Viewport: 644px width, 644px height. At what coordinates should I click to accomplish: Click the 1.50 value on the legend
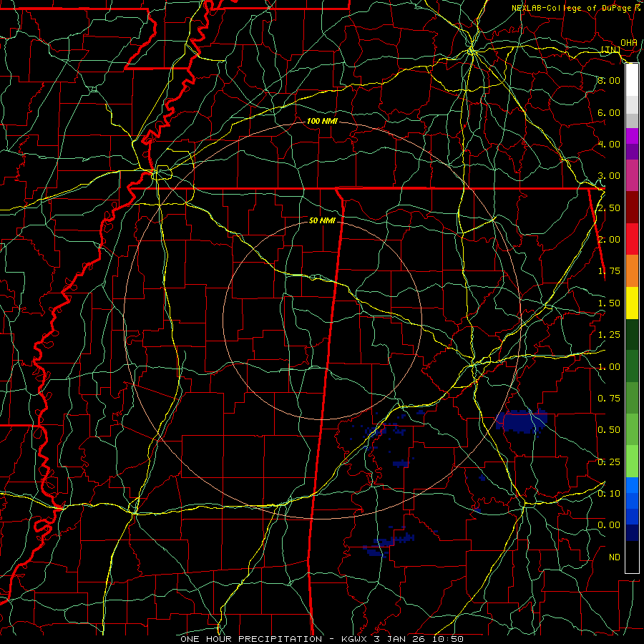click(x=609, y=303)
